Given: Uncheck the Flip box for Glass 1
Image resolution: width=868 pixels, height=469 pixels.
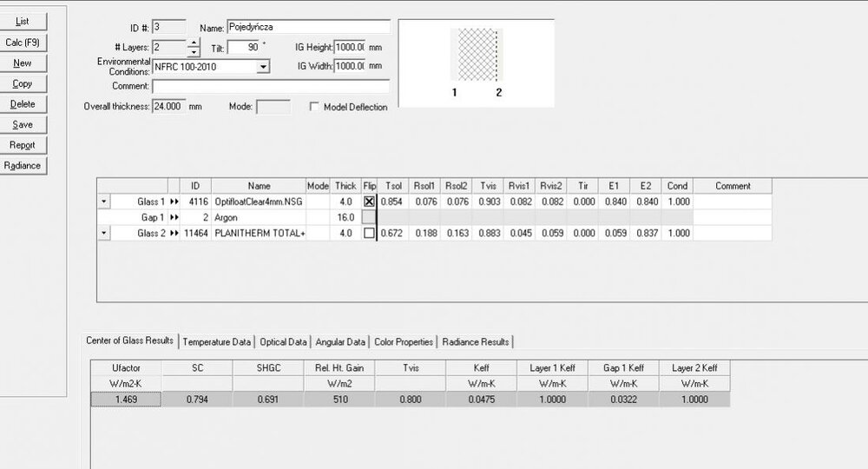Looking at the screenshot, I should tap(369, 201).
